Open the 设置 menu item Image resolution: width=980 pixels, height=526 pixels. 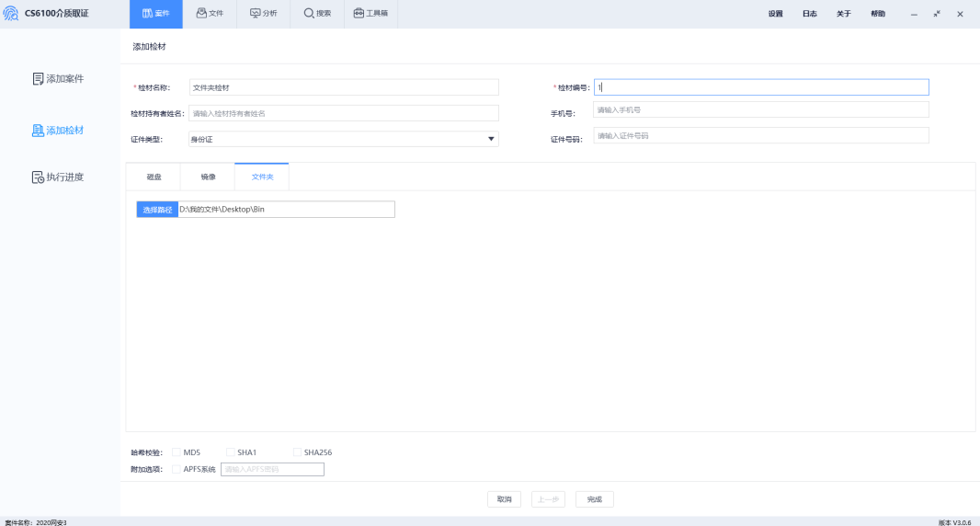pos(775,14)
